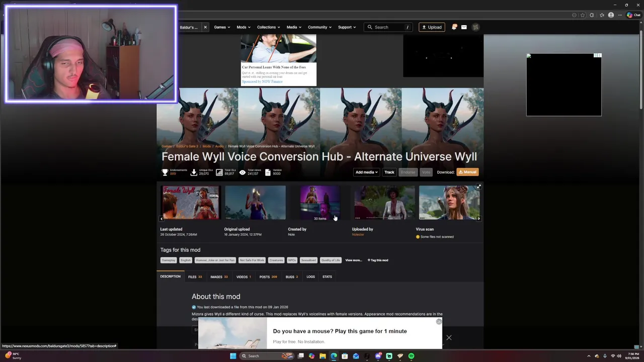Show next gallery images
Viewport: 644px width, 362px height.
478,219
